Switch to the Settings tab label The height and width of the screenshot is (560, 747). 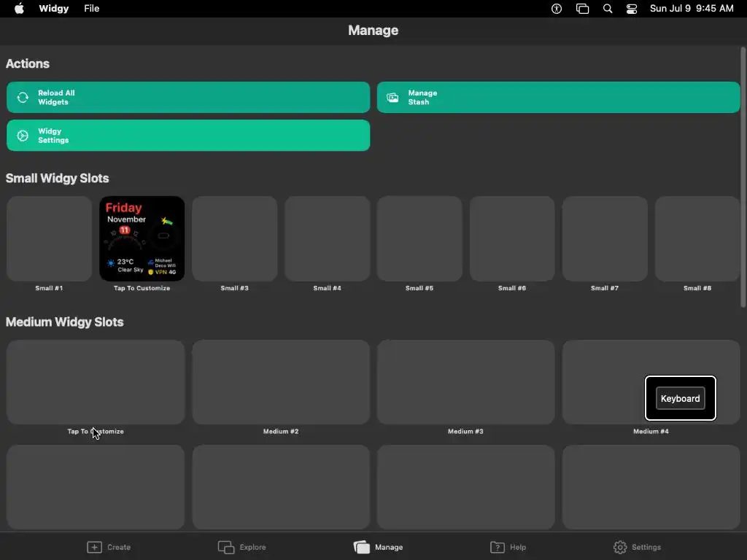click(646, 547)
